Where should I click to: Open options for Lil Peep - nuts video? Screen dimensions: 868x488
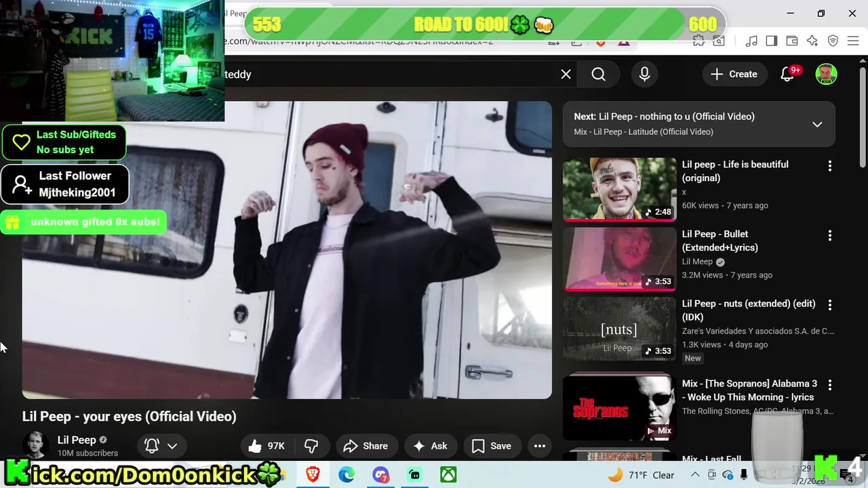coord(829,305)
